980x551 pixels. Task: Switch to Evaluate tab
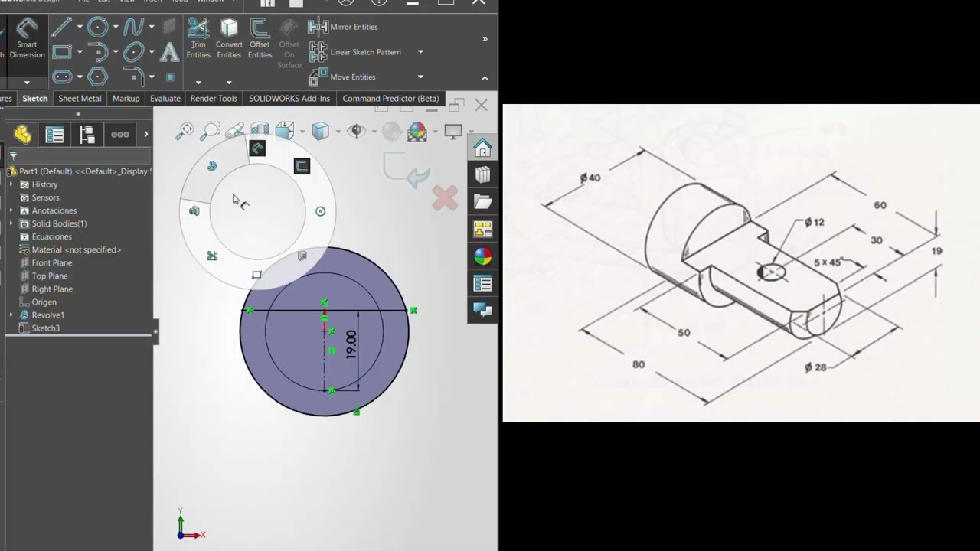coord(165,99)
